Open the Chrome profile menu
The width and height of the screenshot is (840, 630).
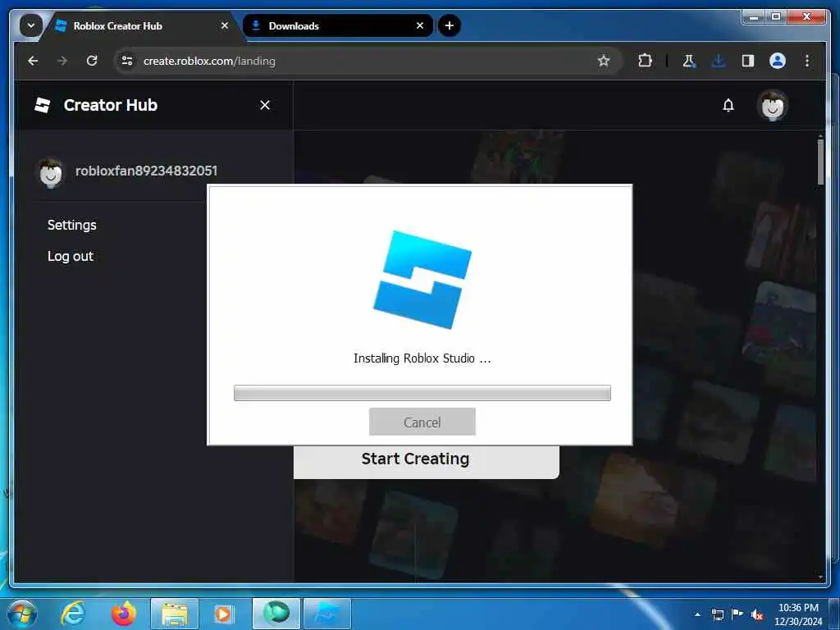[x=778, y=61]
